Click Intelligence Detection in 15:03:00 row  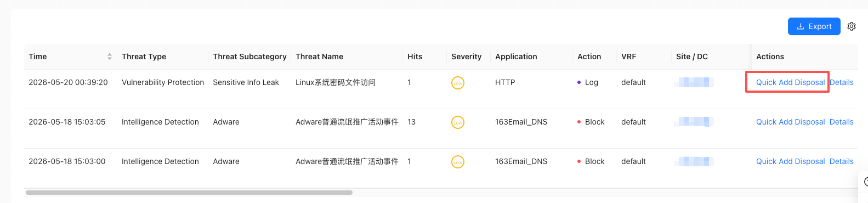pyautogui.click(x=160, y=161)
